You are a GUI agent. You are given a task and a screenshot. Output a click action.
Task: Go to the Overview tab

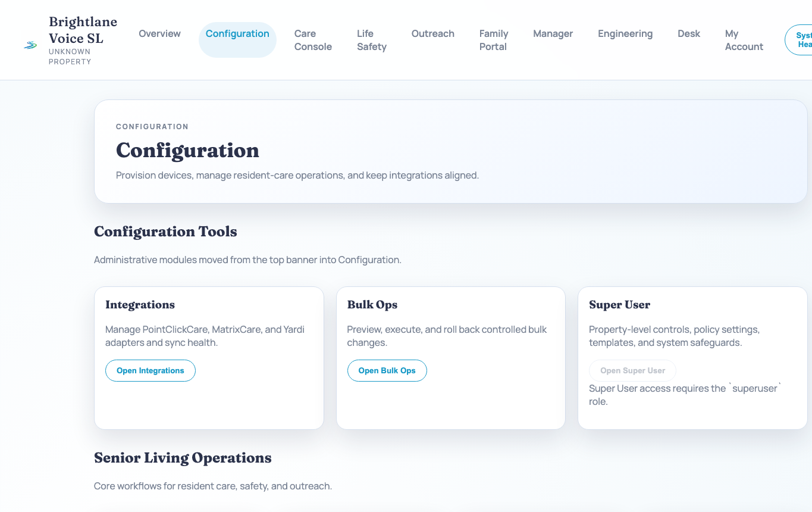tap(159, 34)
